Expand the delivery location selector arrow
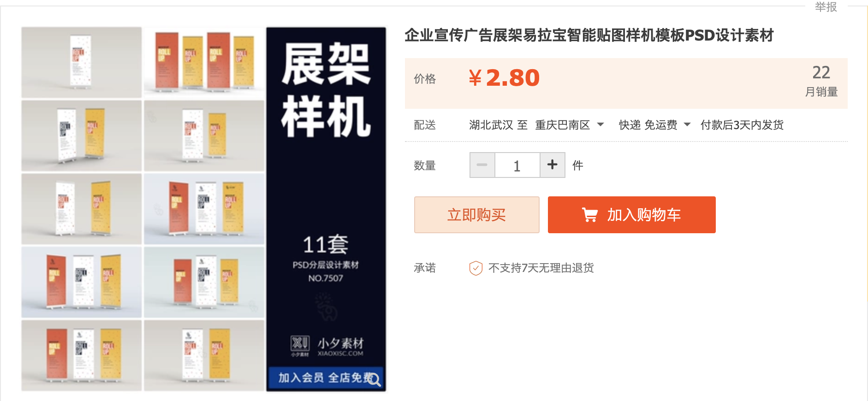 600,124
